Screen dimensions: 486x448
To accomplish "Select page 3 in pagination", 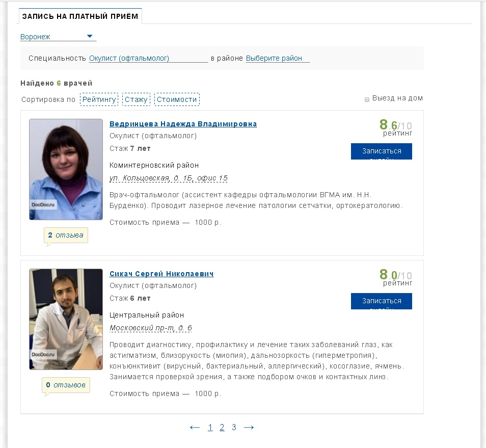I will (x=234, y=428).
